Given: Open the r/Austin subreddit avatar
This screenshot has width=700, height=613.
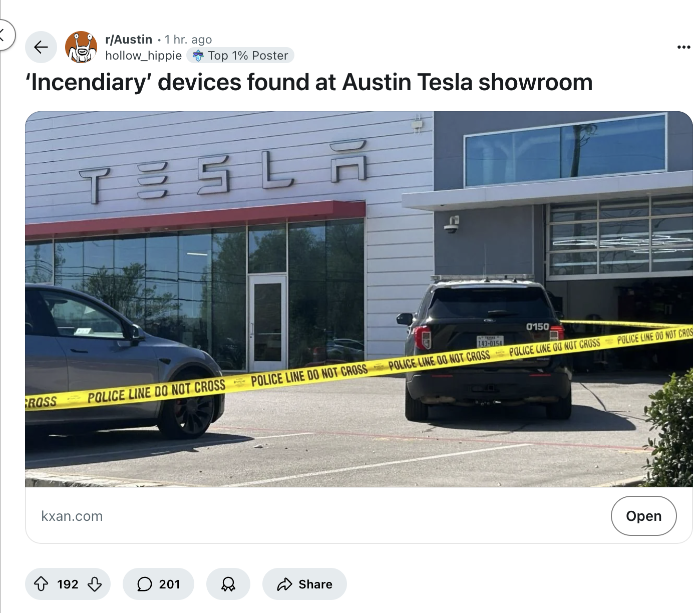Looking at the screenshot, I should [x=81, y=47].
